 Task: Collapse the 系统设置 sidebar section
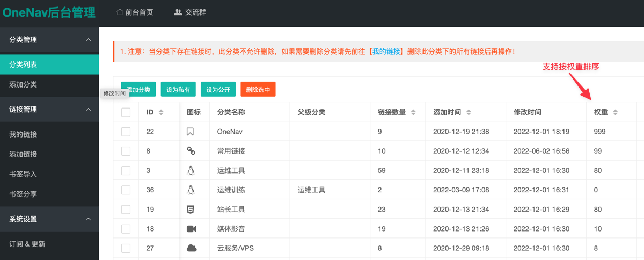tap(49, 219)
